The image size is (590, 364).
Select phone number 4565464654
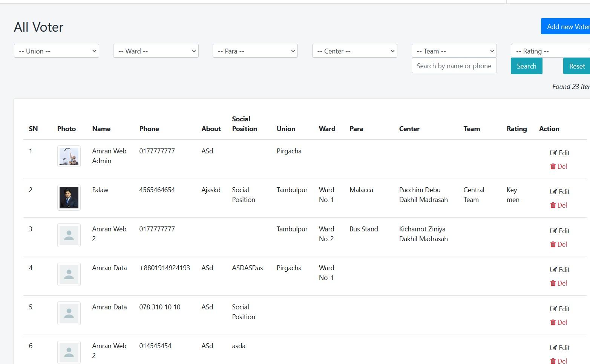pos(157,190)
